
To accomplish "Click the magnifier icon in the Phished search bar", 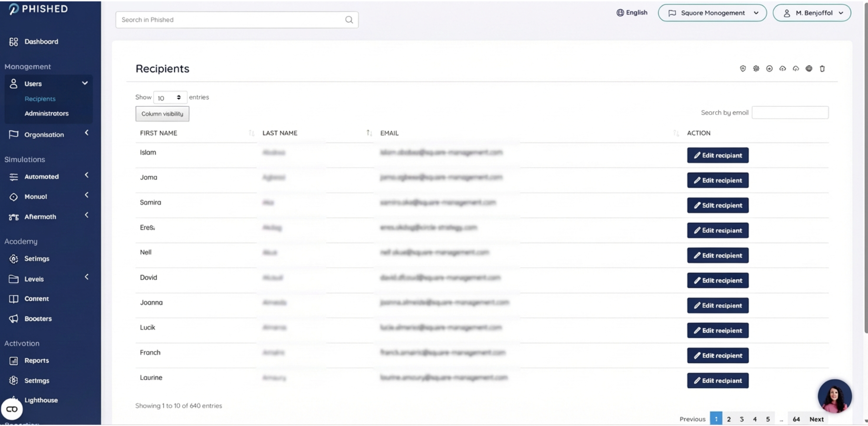I will [x=349, y=20].
